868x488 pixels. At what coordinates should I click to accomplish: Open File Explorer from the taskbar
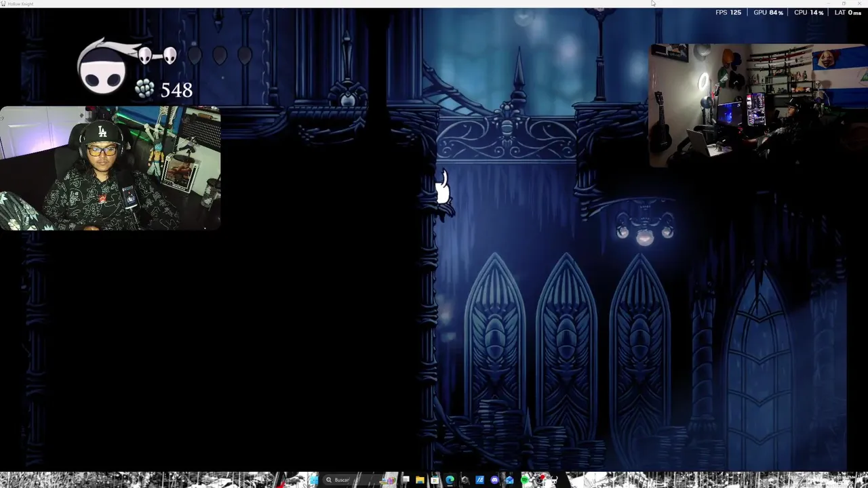point(420,480)
